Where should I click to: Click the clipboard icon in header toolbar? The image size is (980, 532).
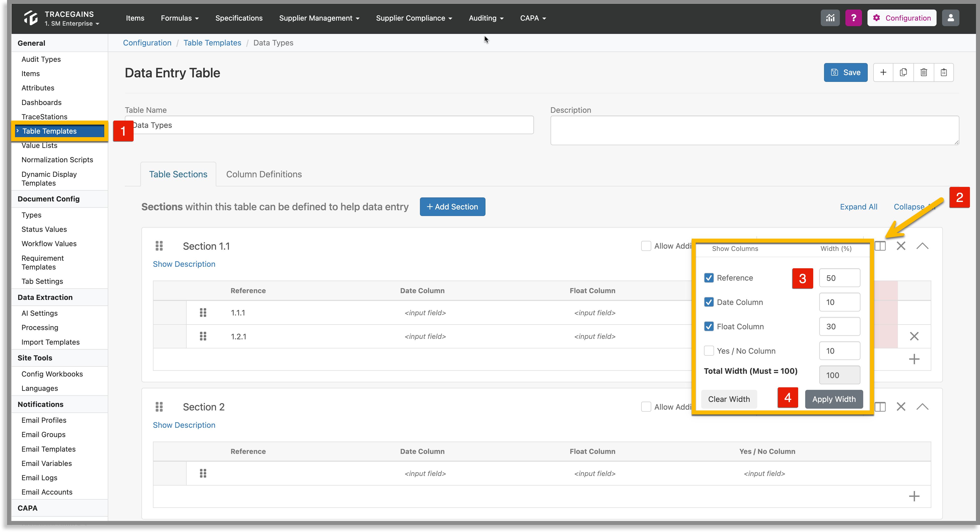(x=944, y=72)
